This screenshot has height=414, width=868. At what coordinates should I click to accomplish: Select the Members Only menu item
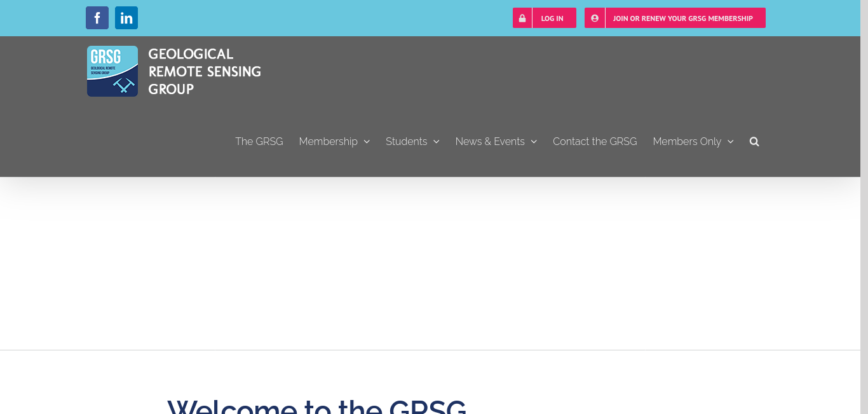pos(687,141)
